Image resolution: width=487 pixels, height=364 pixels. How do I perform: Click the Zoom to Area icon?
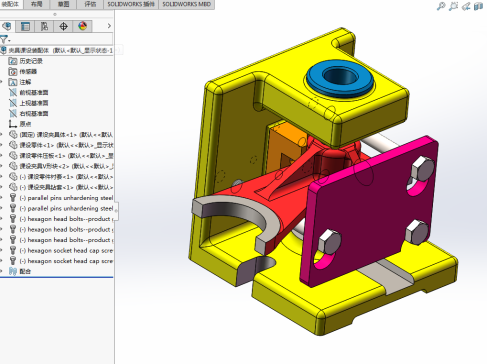(x=453, y=6)
